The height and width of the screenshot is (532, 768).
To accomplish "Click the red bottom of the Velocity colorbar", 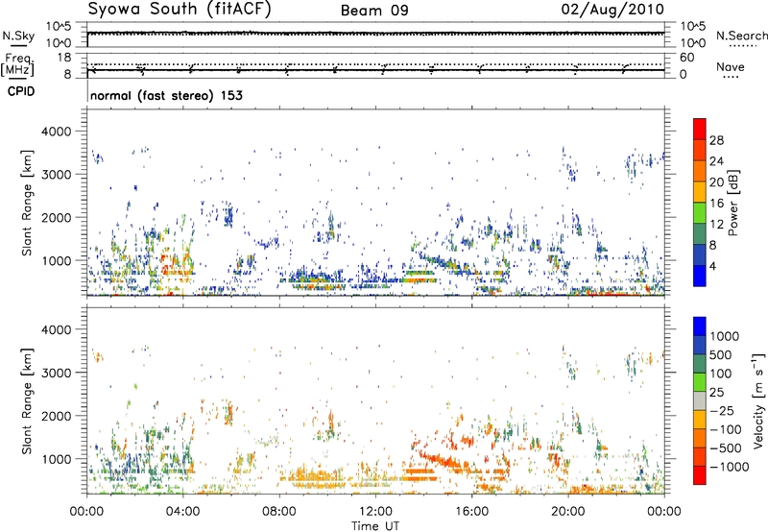I will coord(700,475).
